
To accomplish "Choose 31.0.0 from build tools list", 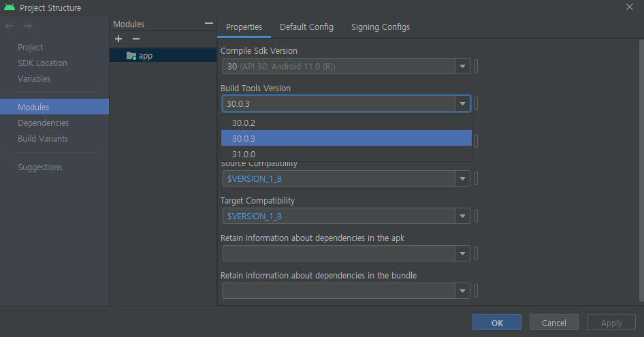I will [347, 154].
